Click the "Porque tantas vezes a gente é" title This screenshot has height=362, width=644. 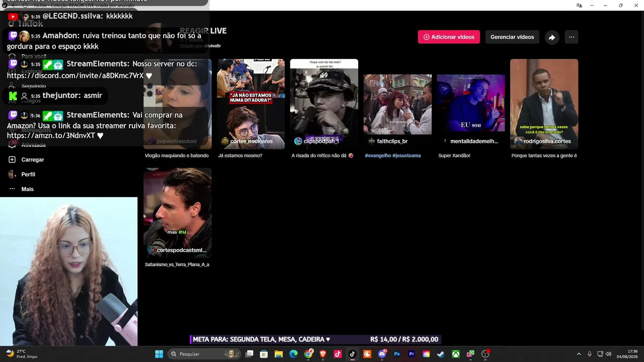pos(544,156)
